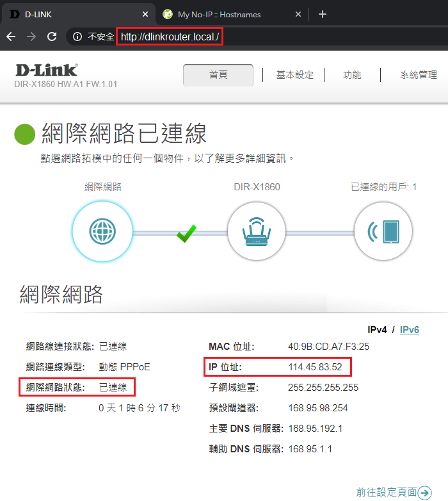Viewport: 448px width, 501px height.
Task: Click primary DNS value 168.95.192.1
Action: pos(316,429)
